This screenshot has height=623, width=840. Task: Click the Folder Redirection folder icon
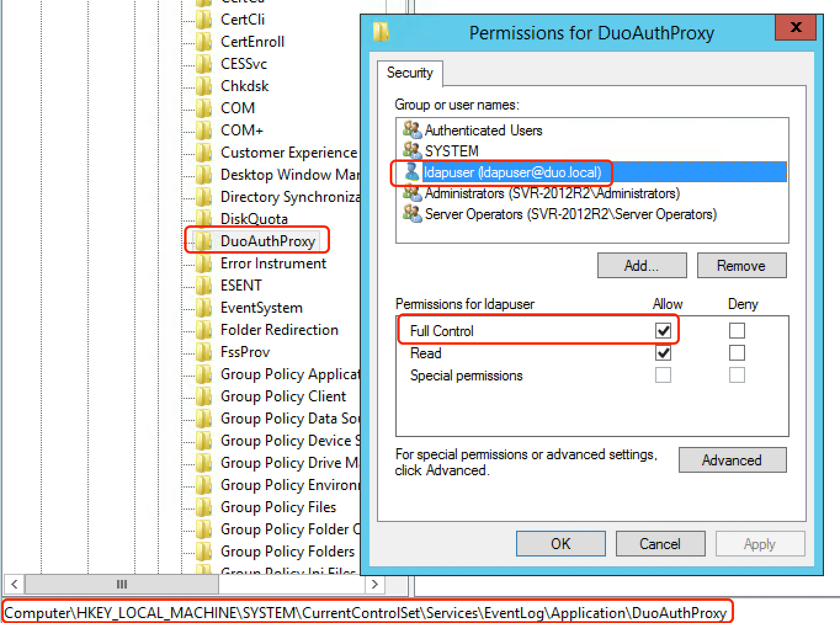pos(204,330)
